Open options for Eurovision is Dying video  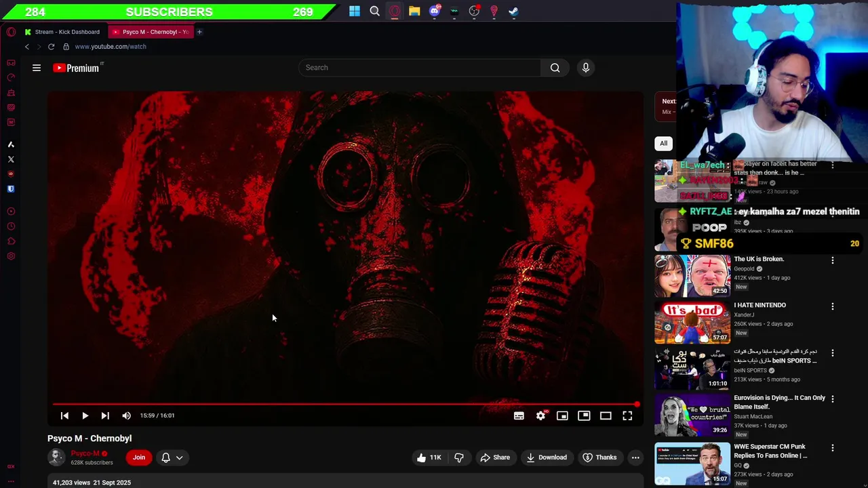click(833, 399)
